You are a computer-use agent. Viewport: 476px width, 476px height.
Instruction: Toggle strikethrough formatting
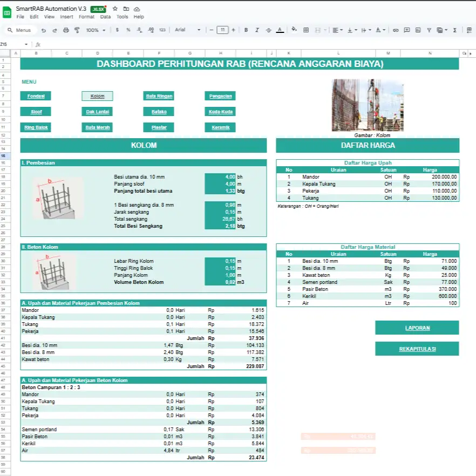tap(268, 30)
